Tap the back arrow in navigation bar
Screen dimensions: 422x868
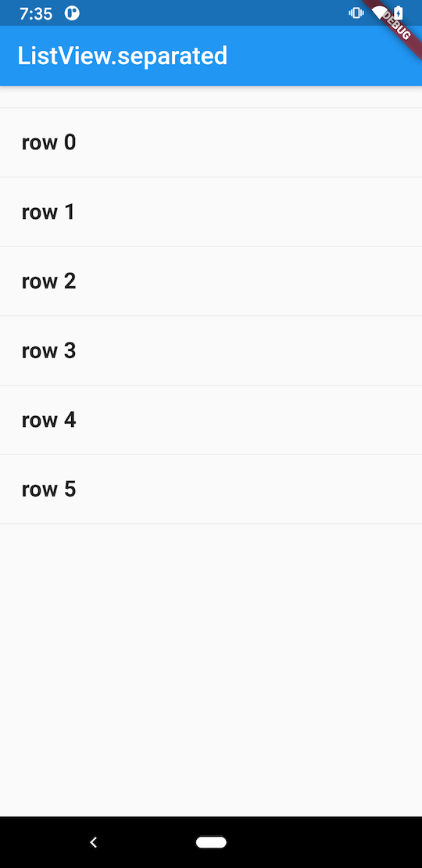point(94,842)
